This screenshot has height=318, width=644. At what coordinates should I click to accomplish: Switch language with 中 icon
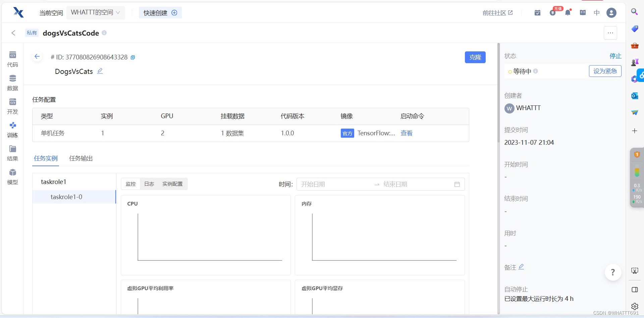pyautogui.click(x=597, y=13)
